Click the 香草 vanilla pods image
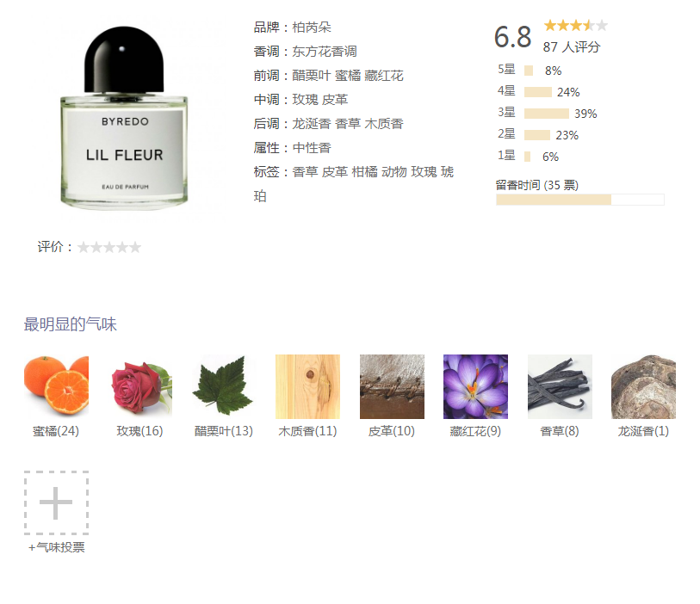 560,386
